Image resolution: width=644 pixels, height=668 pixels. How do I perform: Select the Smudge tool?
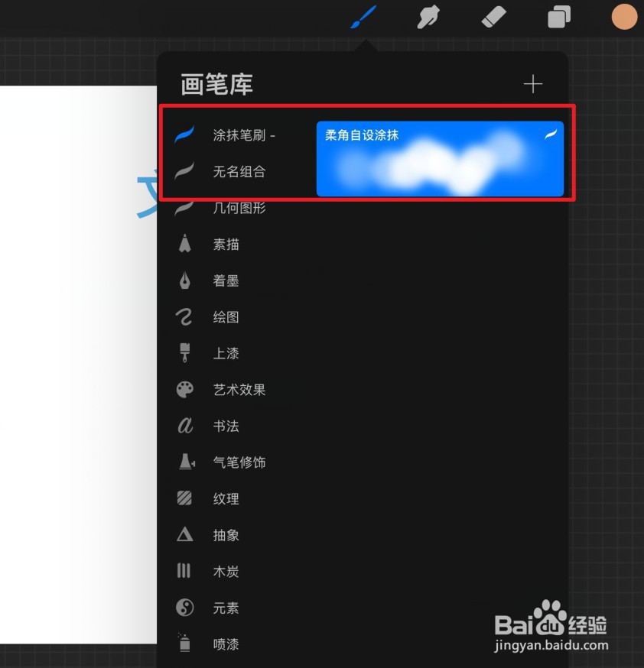(428, 17)
